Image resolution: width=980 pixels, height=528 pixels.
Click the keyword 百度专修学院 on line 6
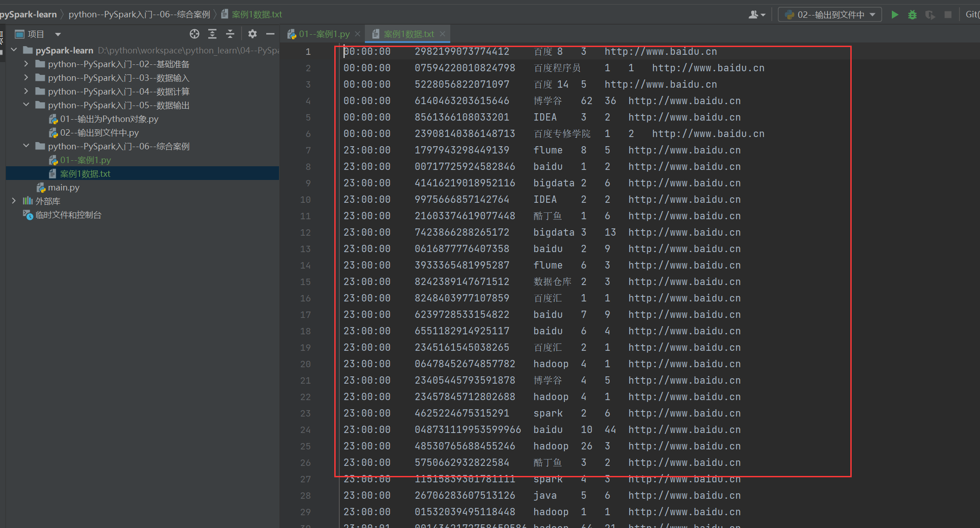click(x=562, y=134)
